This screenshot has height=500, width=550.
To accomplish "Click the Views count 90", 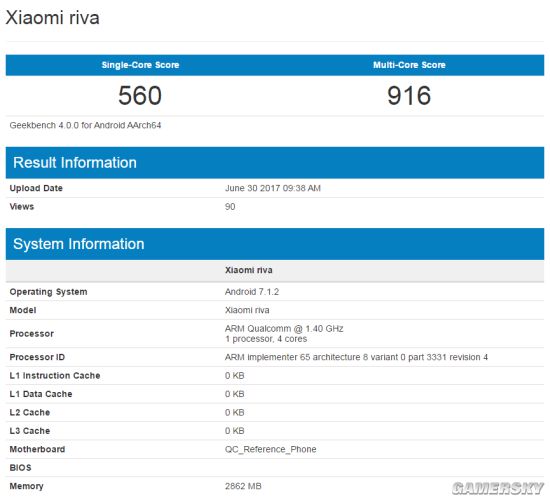I will pos(230,206).
